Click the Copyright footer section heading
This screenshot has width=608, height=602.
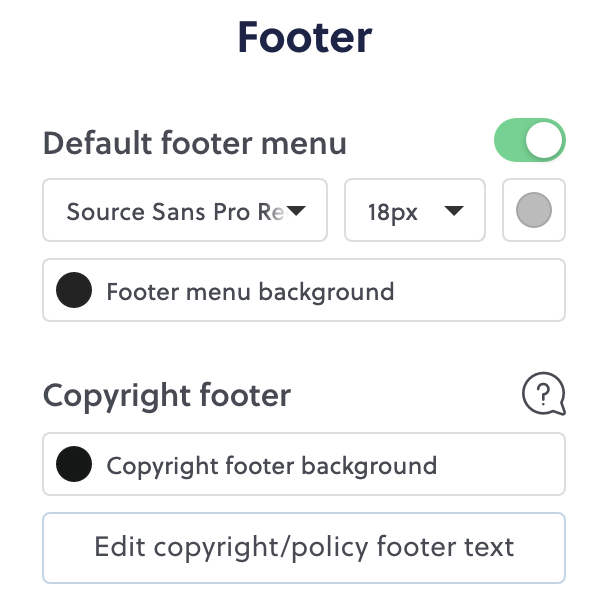pos(167,396)
